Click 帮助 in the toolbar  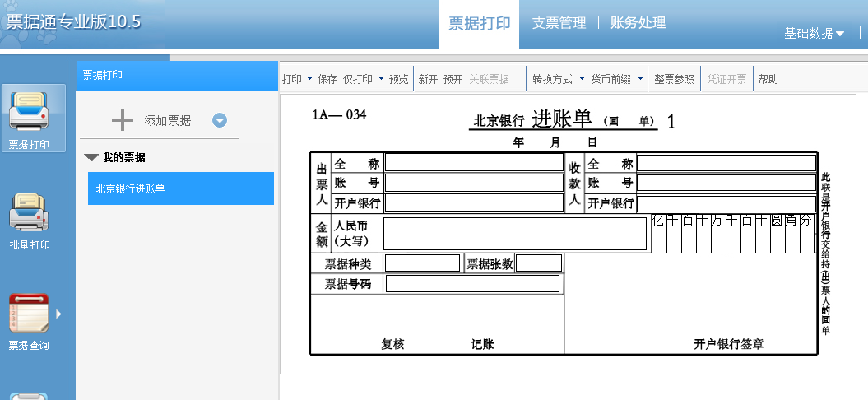768,79
